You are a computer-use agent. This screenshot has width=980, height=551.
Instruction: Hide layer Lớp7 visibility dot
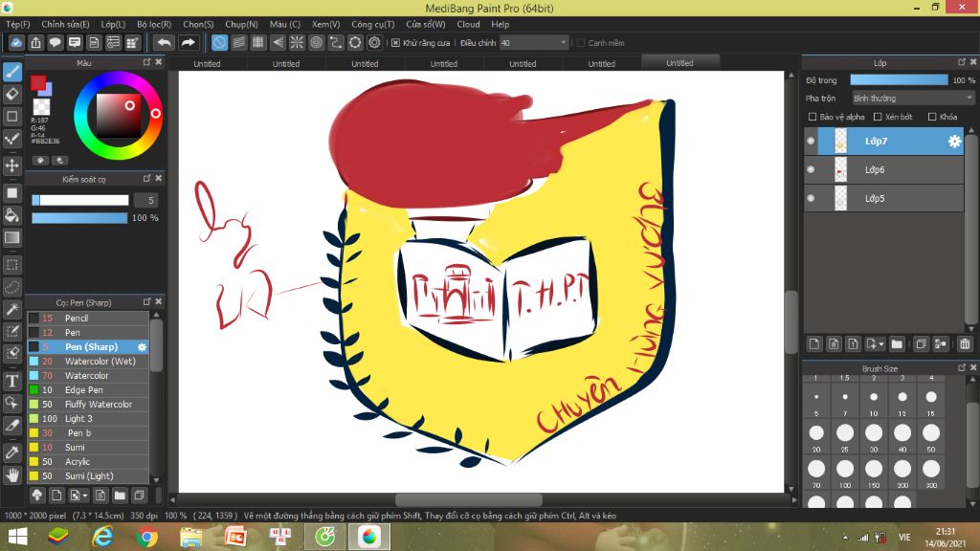click(x=811, y=142)
